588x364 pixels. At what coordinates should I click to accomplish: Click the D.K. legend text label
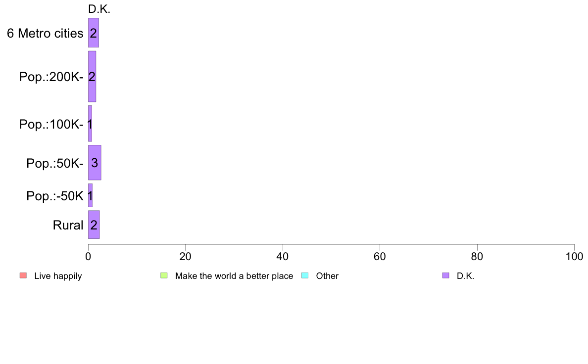(465, 276)
